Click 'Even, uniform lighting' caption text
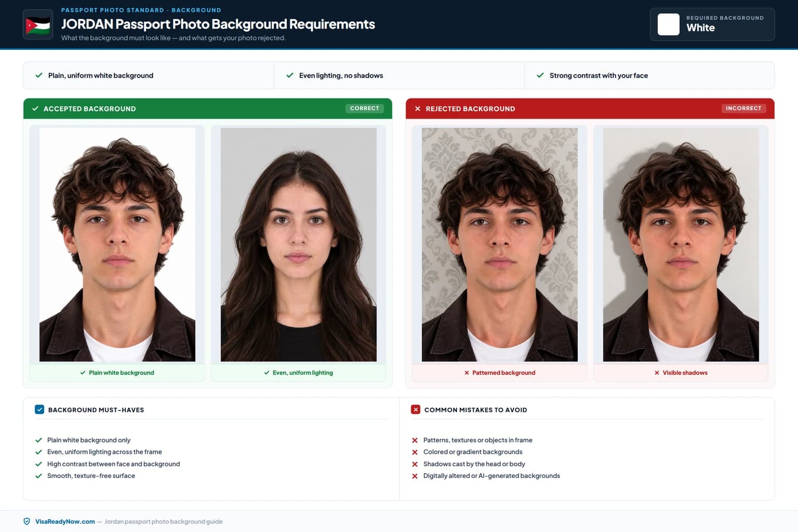Screen dimensions: 798x532 click(303, 373)
